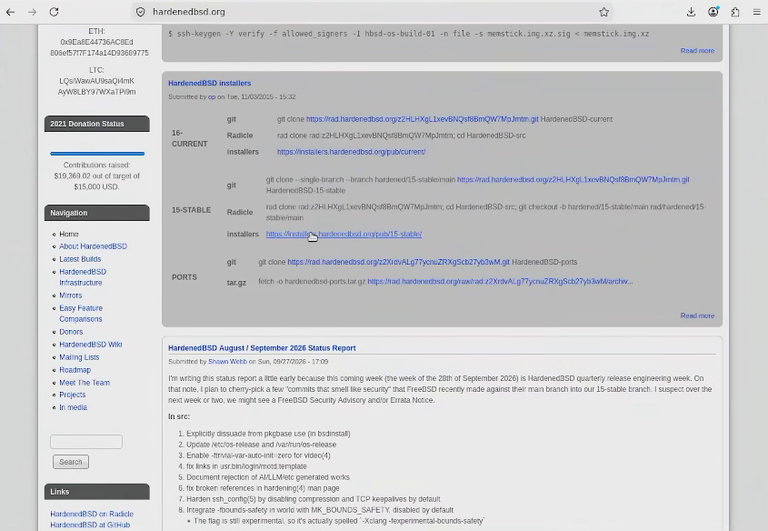Click the 'In src:' heading
768x531 pixels.
(179, 416)
